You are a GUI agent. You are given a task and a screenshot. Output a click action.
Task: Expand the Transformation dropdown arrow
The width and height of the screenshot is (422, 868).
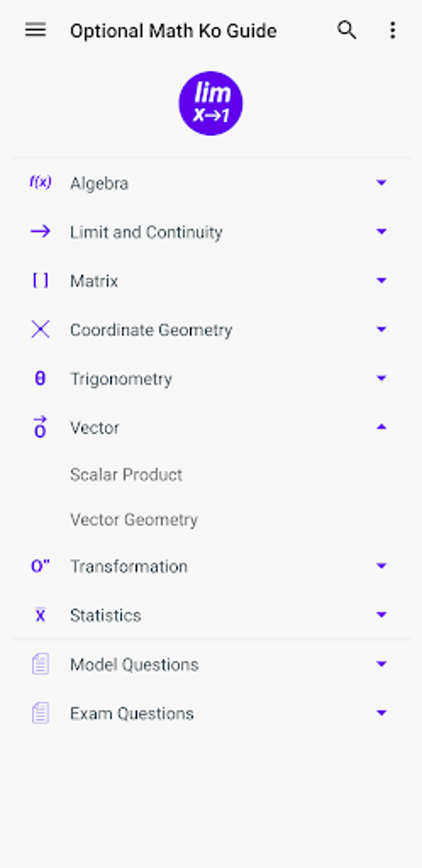pos(381,566)
